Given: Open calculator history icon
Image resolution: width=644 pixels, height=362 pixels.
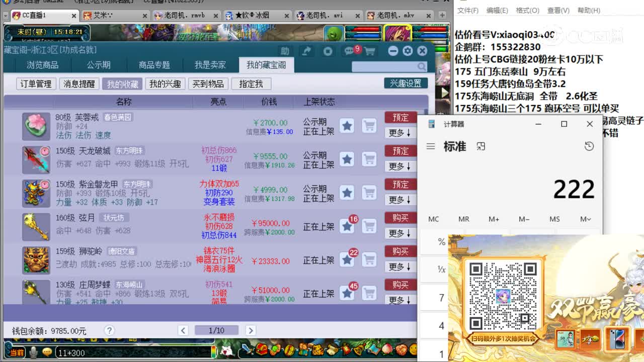Looking at the screenshot, I should click(x=589, y=146).
